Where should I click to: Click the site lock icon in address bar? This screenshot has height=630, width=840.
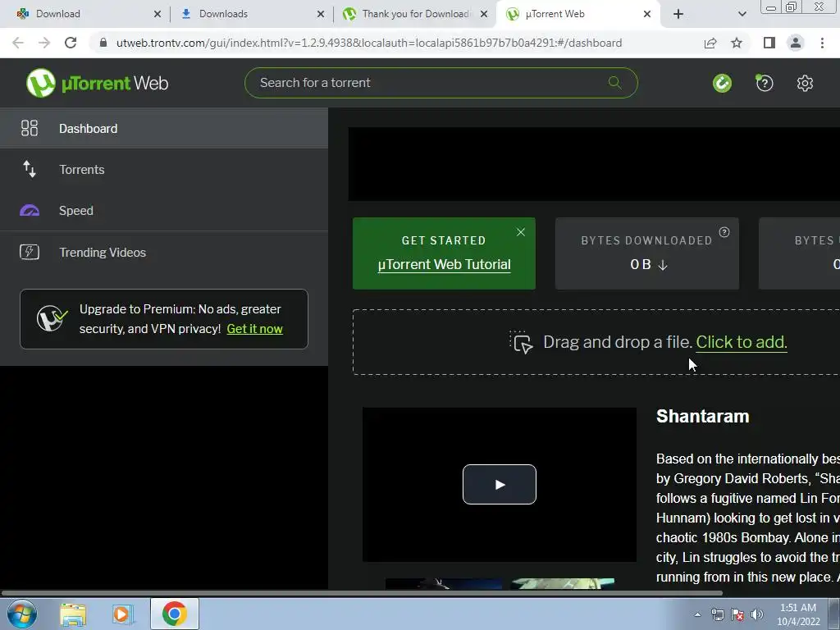[103, 43]
